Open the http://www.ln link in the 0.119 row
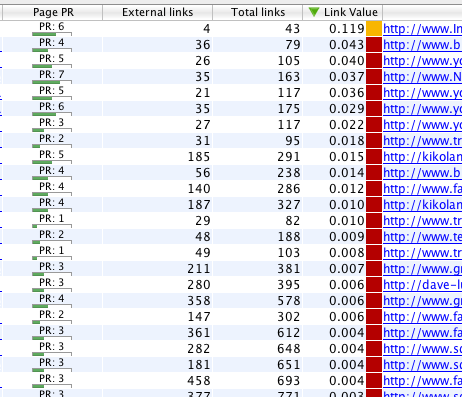462x397 pixels. pos(422,29)
